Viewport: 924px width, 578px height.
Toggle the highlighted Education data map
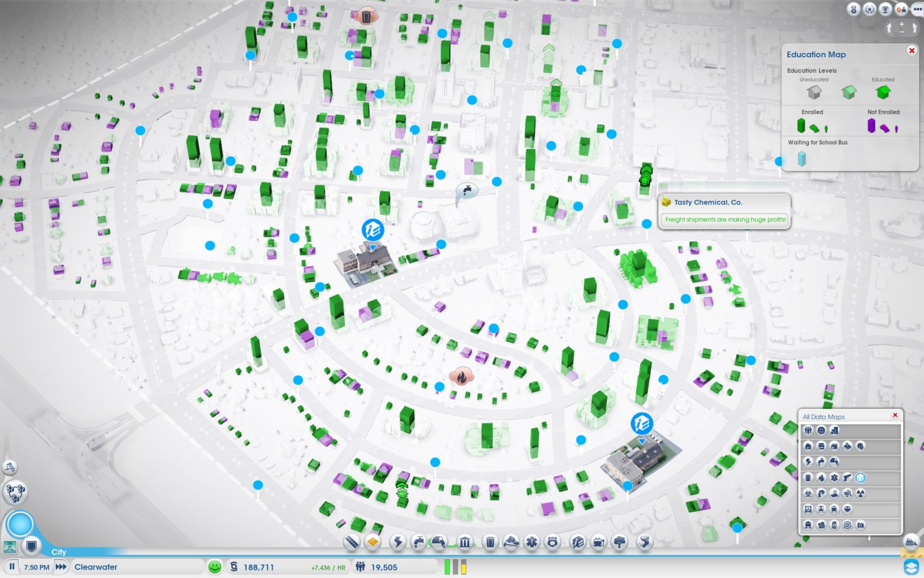coord(860,477)
